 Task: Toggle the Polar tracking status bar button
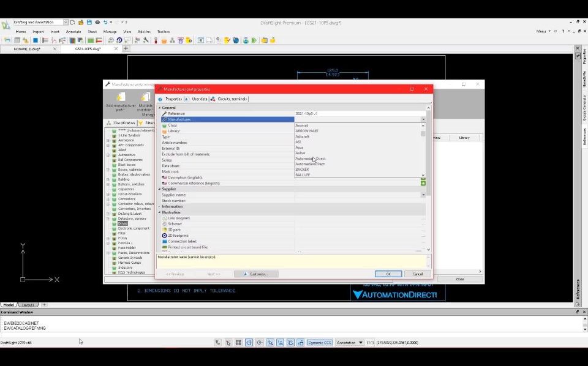tap(260, 342)
